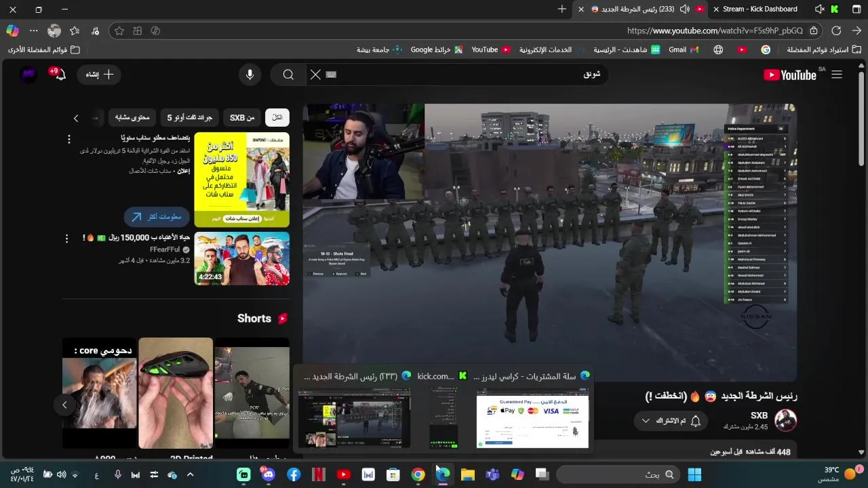The width and height of the screenshot is (868, 488).
Task: Expand the hidden system tray icons
Action: point(190,474)
